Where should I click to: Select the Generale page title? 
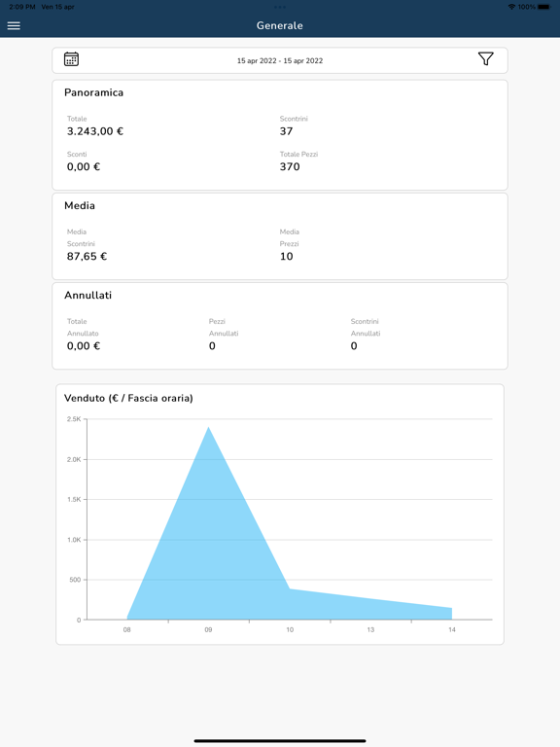(x=280, y=25)
